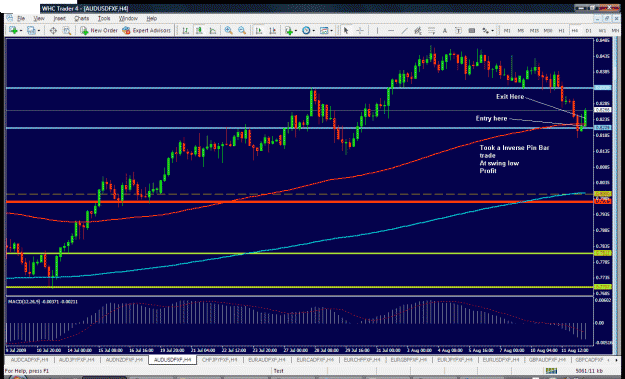Select the Equidistant Channel tool
This screenshot has height=379, width=625.
click(418, 30)
